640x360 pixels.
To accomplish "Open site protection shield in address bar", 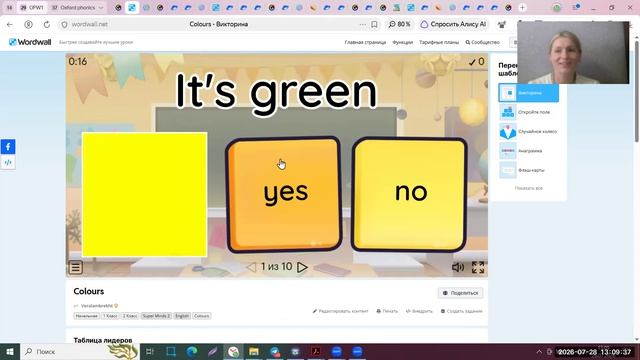I will coord(64,24).
